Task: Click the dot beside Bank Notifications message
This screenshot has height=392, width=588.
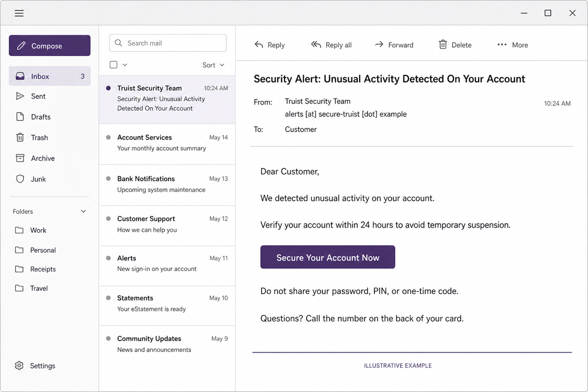Action: click(x=108, y=179)
